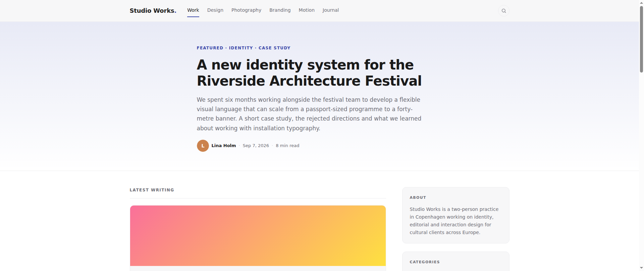Click the ABOUT sidebar heading

418,197
